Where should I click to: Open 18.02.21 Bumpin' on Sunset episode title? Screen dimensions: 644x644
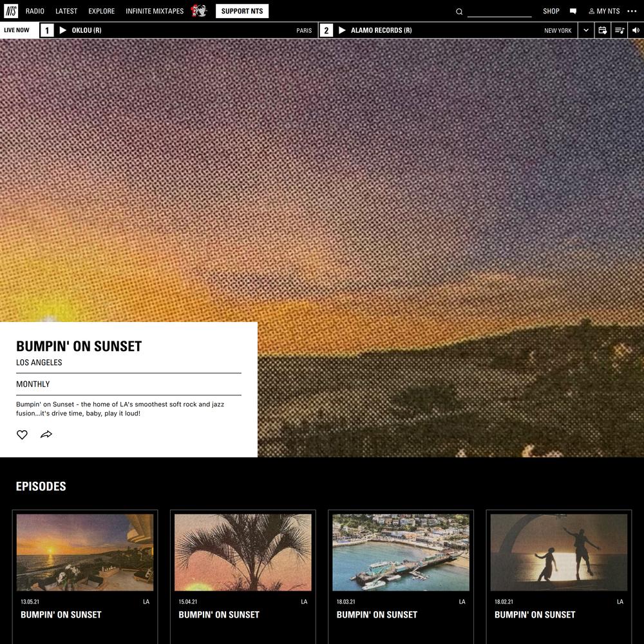tap(535, 615)
